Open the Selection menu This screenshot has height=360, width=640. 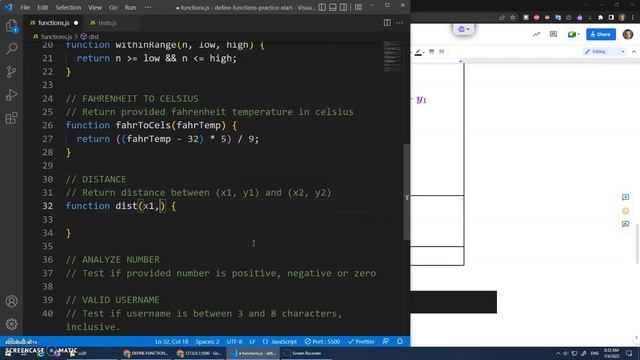(68, 7)
